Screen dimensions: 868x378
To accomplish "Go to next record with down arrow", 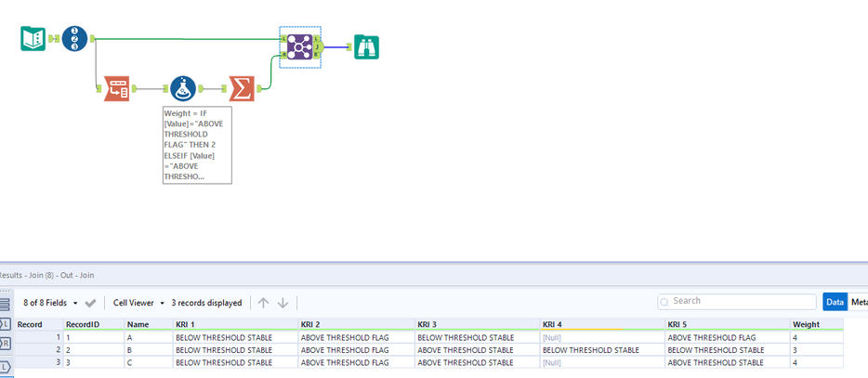I will (283, 303).
